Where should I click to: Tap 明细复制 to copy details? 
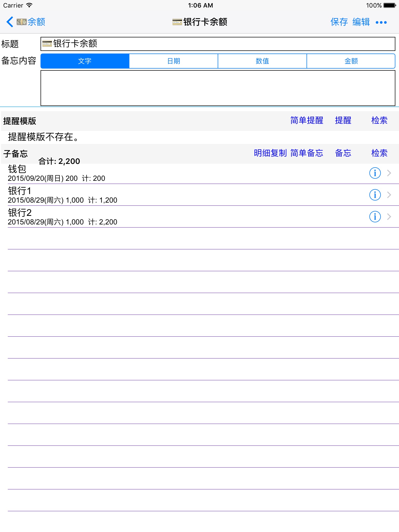[x=270, y=153]
